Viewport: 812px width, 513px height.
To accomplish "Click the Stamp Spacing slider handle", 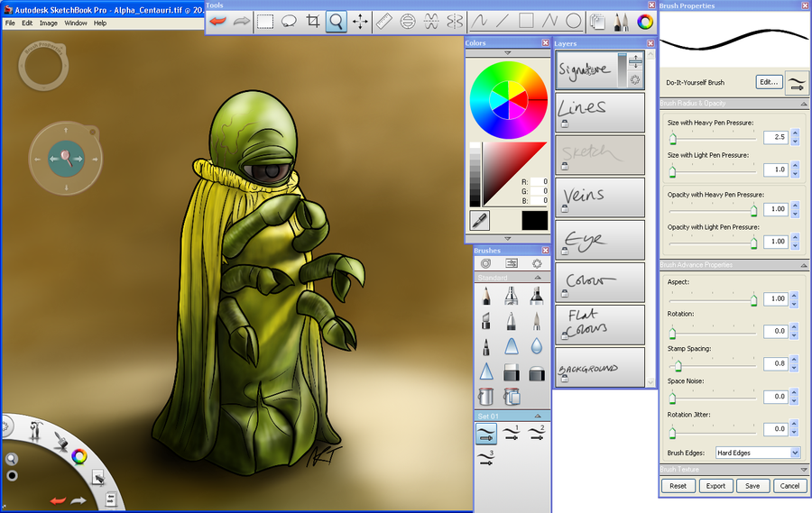I will tap(678, 367).
